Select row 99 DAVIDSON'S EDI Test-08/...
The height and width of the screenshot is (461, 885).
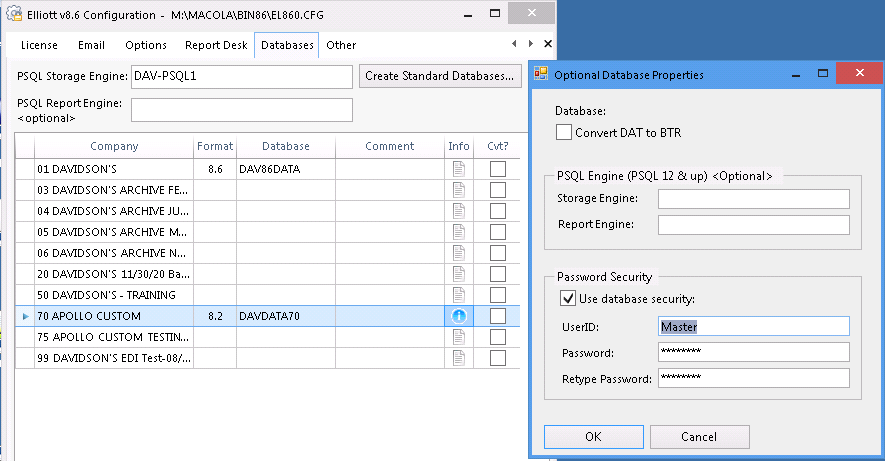click(114, 358)
